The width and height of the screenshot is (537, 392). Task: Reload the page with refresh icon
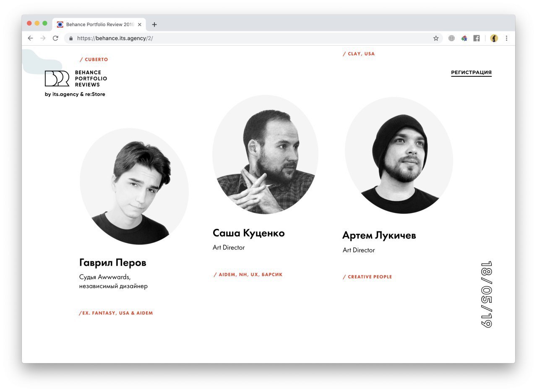coord(55,38)
